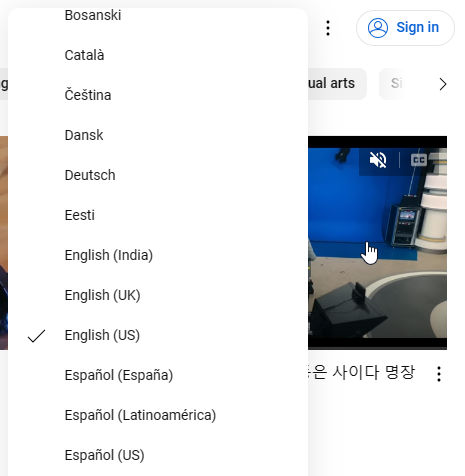Choose Eesti language
The width and height of the screenshot is (465, 476).
coord(158,215)
